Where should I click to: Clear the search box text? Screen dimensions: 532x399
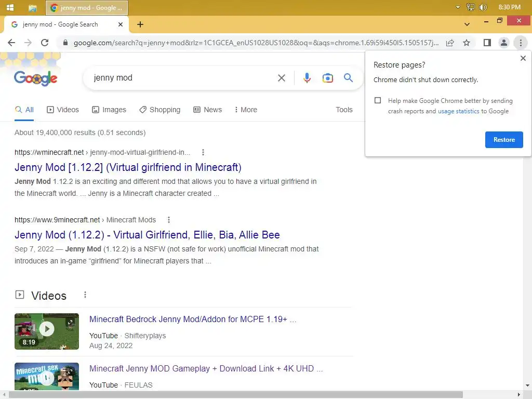click(281, 78)
